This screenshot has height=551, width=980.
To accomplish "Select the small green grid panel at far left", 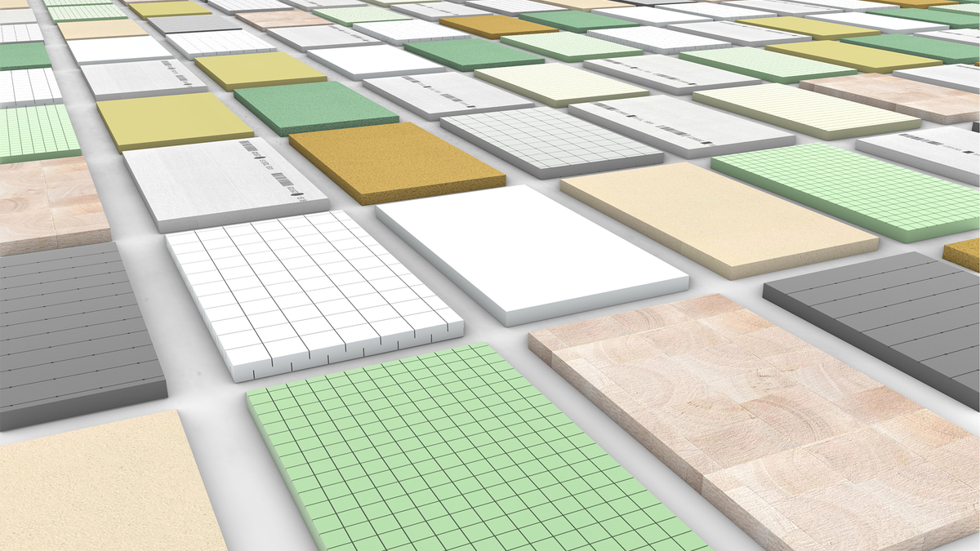I will pyautogui.click(x=37, y=131).
